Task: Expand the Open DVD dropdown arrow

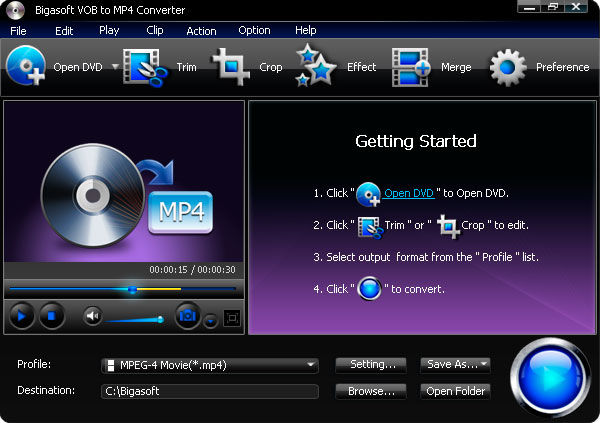Action: click(x=115, y=67)
